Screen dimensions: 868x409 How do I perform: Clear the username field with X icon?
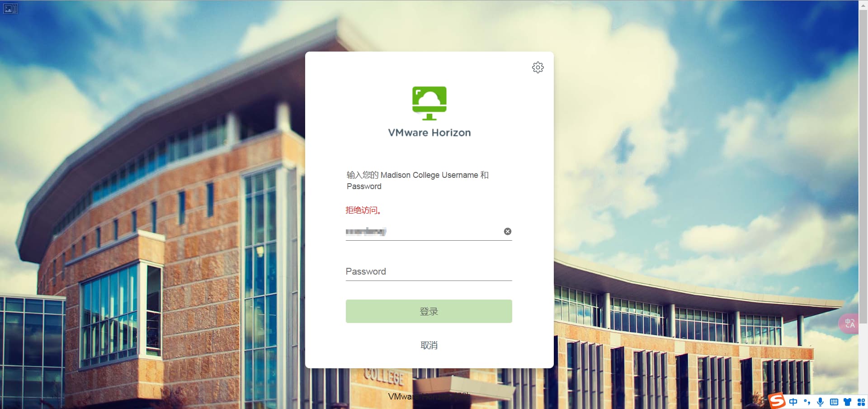click(x=508, y=231)
